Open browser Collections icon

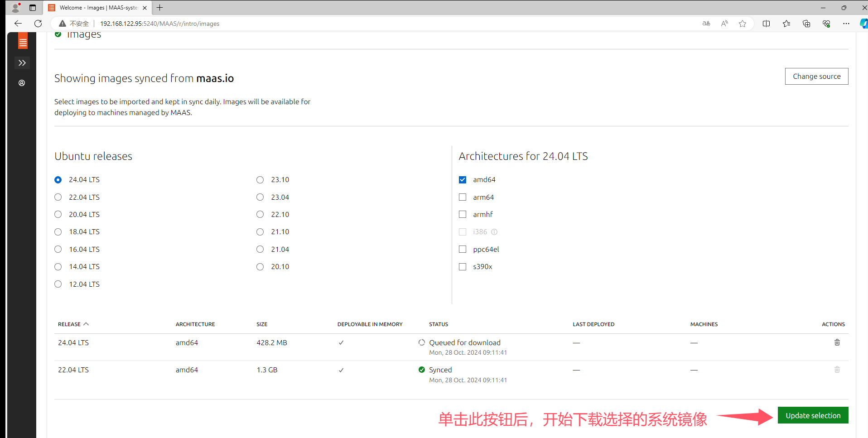(x=806, y=23)
